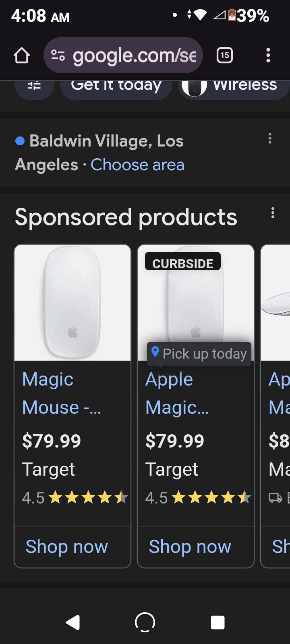Screen dimensions: 290x644
Task: Tap the Android home navigation circle
Action: (x=144, y=621)
